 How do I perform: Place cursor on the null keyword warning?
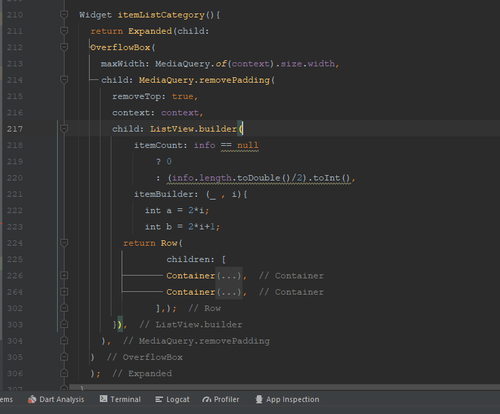click(248, 145)
